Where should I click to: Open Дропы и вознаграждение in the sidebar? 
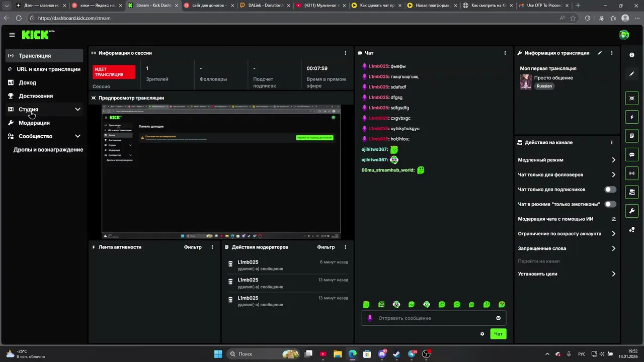pos(48,149)
